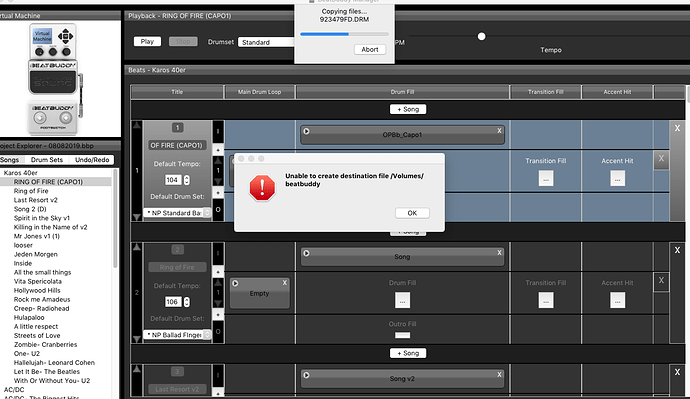Add a song with the top + Song button

click(x=408, y=109)
